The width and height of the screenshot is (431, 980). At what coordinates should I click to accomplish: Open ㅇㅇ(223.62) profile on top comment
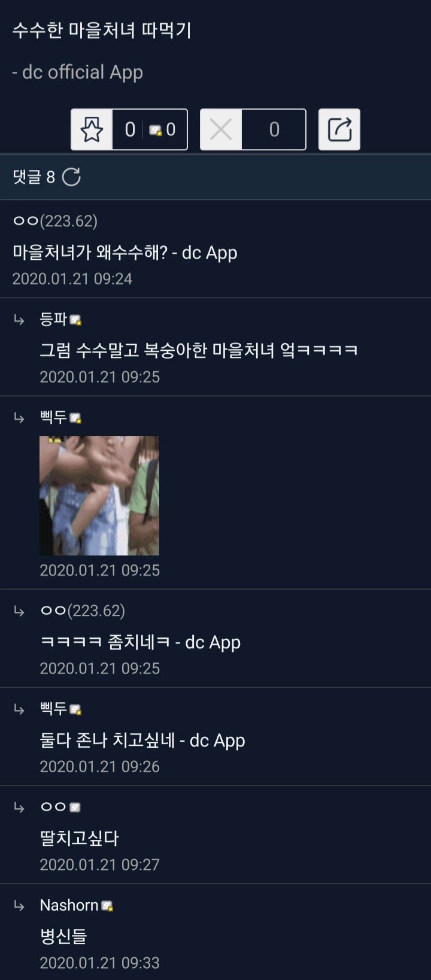[55, 221]
